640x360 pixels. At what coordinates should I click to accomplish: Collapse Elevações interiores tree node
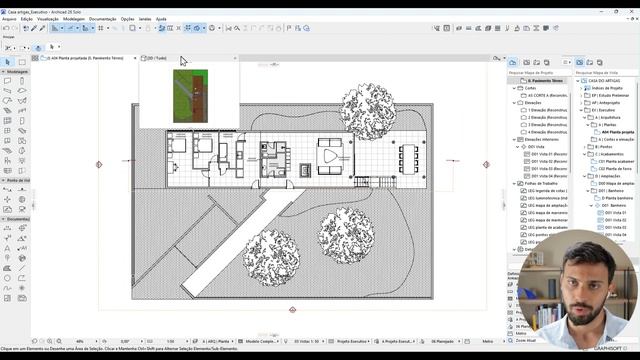click(x=514, y=140)
